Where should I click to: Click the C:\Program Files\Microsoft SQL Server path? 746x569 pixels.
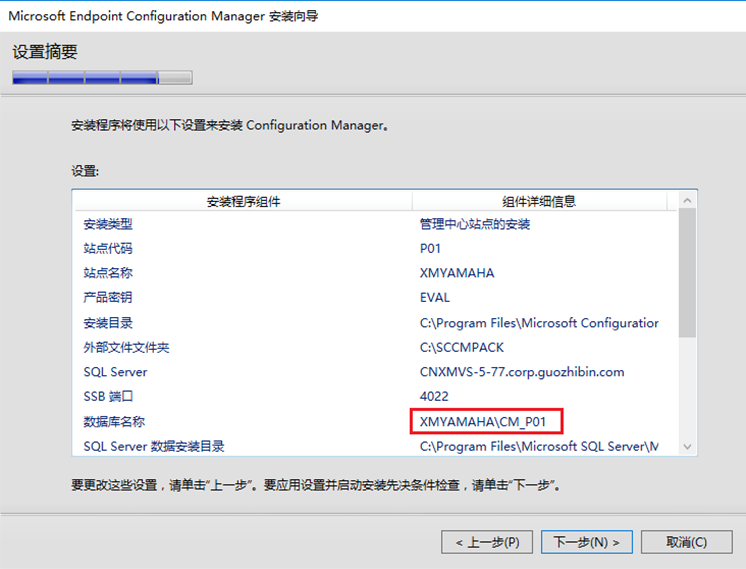click(x=539, y=446)
